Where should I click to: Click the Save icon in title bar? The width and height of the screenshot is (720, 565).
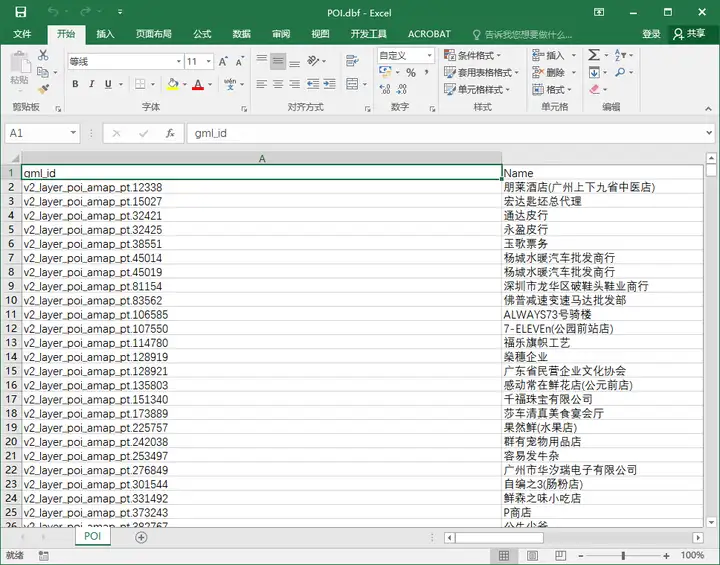pyautogui.click(x=21, y=12)
